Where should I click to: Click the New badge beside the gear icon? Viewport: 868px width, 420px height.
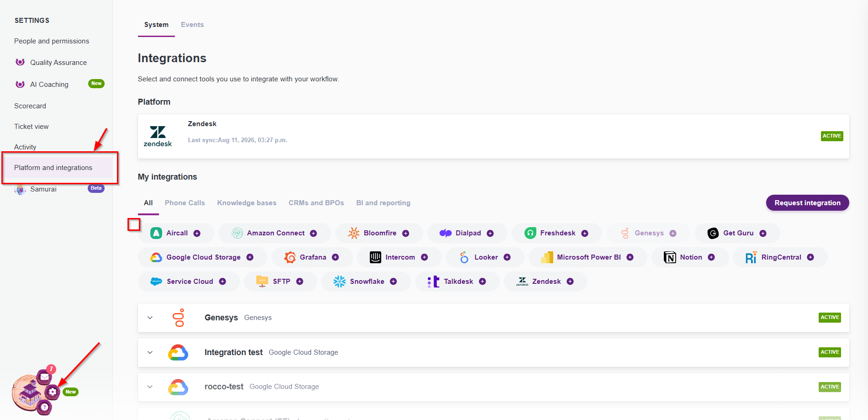(70, 392)
